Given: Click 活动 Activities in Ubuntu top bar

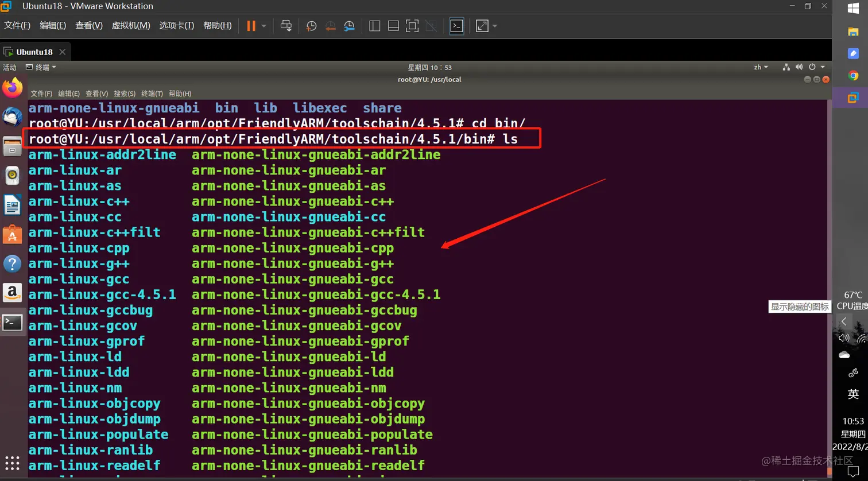Looking at the screenshot, I should click(10, 67).
